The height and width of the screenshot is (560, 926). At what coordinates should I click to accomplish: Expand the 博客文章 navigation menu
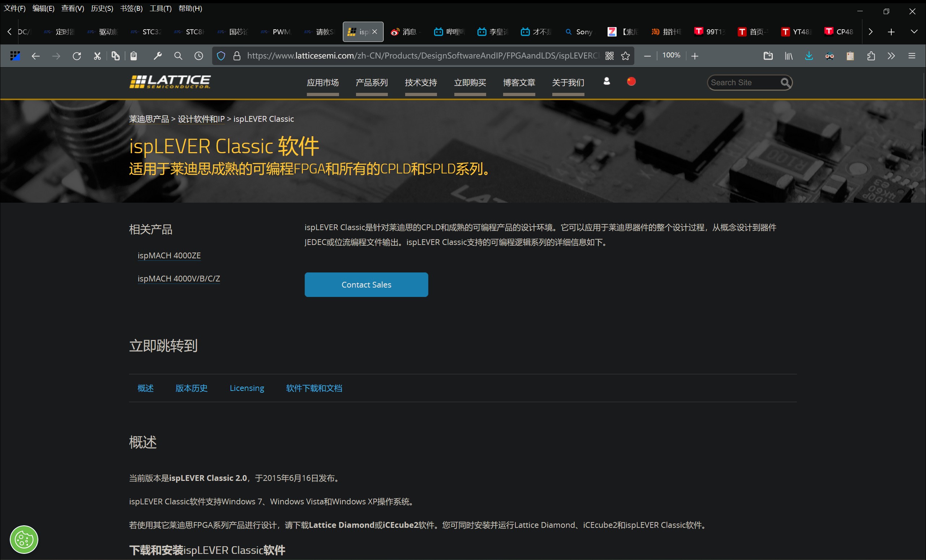pyautogui.click(x=519, y=83)
